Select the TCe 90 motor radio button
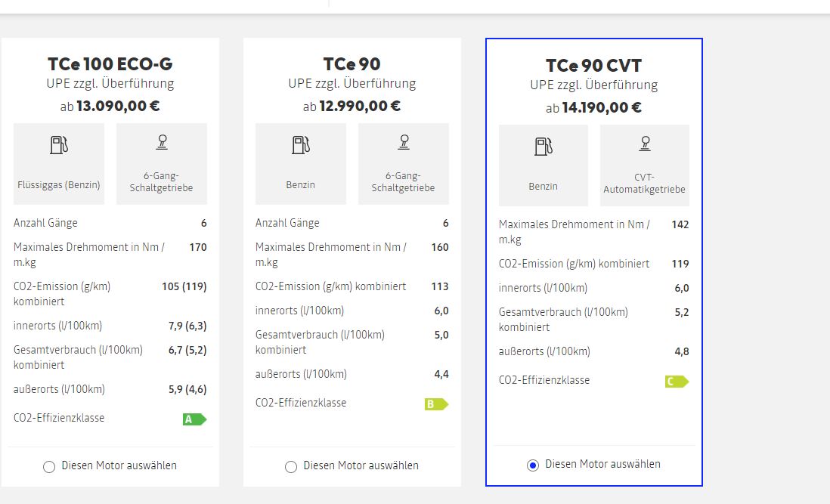 tap(291, 467)
